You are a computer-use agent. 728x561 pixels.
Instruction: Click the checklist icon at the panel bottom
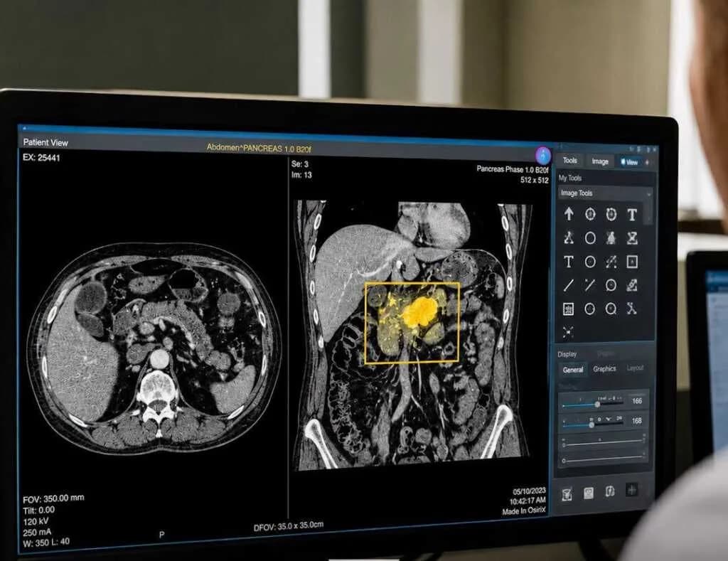[x=567, y=495]
